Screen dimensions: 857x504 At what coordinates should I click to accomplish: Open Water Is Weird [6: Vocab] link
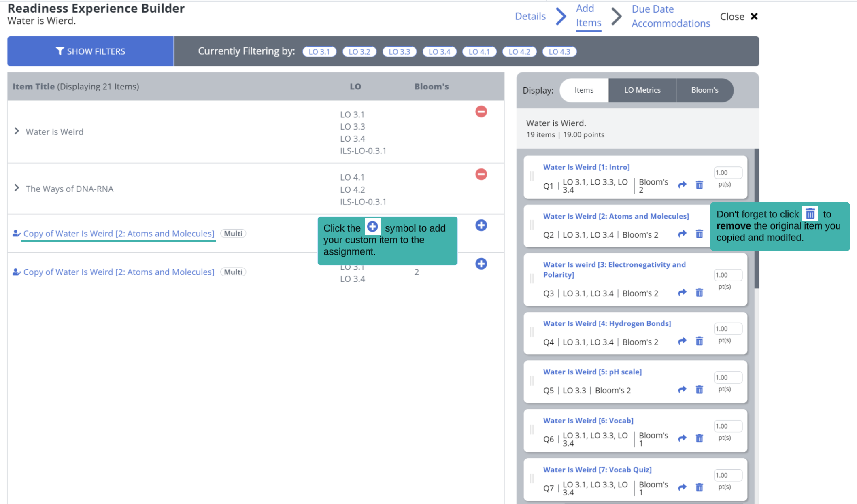[x=588, y=421]
